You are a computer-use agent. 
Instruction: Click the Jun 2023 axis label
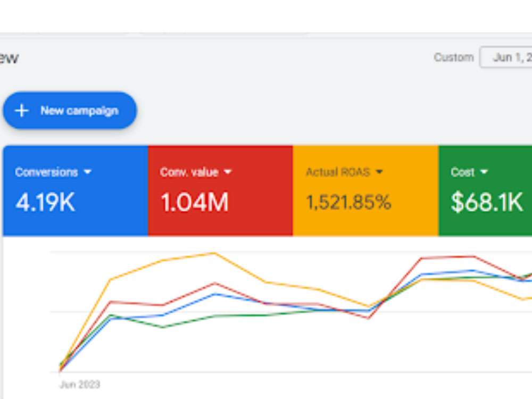[x=80, y=385]
